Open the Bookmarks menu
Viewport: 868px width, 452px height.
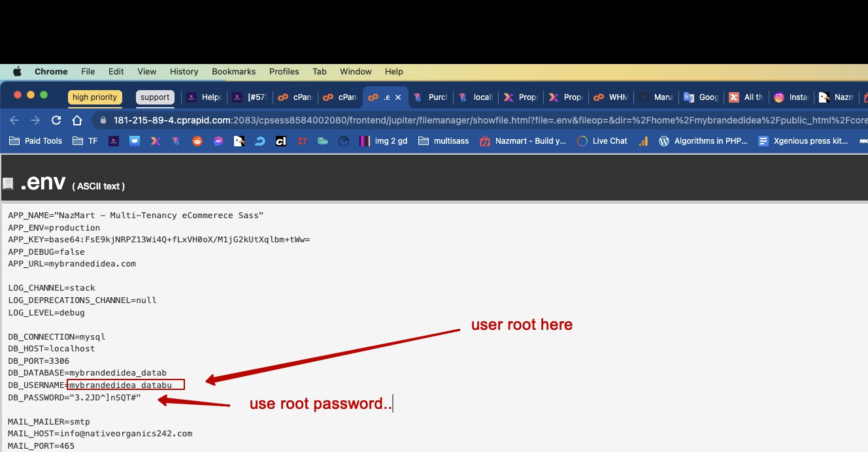(233, 72)
